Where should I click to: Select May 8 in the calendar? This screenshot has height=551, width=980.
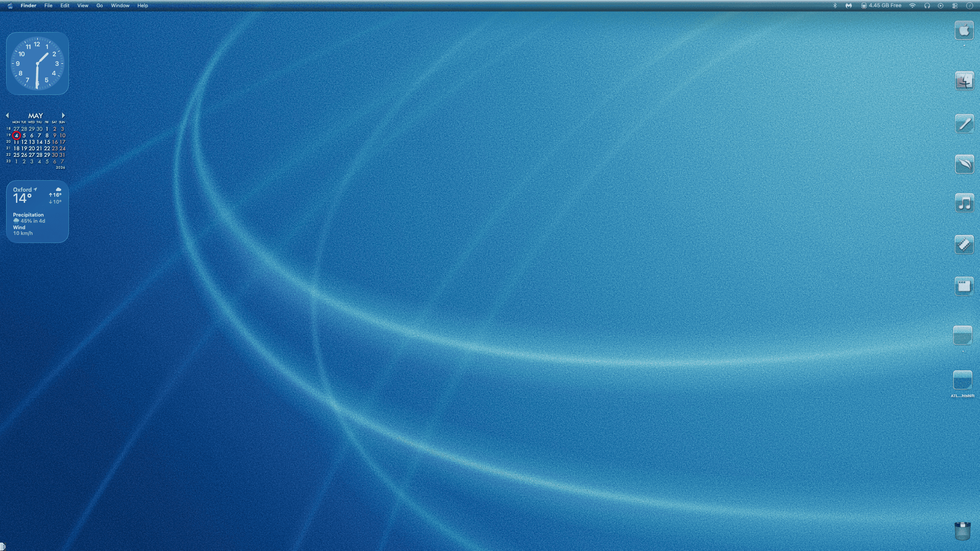(x=47, y=135)
